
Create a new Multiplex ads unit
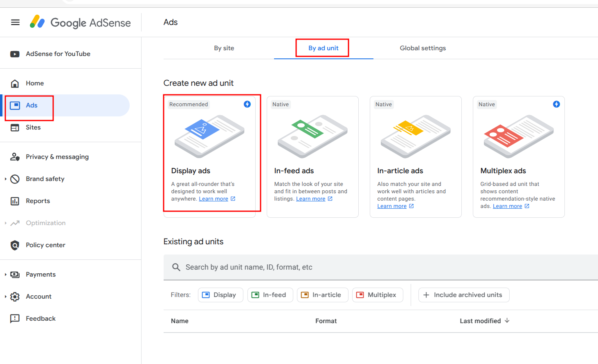(x=519, y=157)
